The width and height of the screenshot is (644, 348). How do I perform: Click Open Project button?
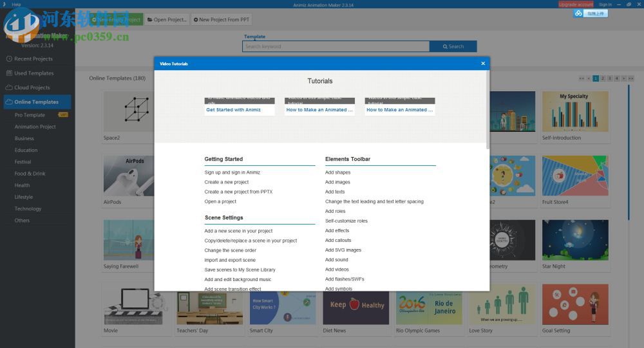pos(167,19)
